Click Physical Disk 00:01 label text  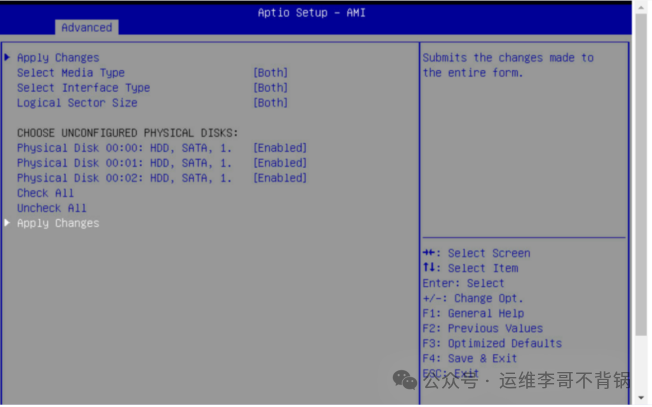coord(124,163)
